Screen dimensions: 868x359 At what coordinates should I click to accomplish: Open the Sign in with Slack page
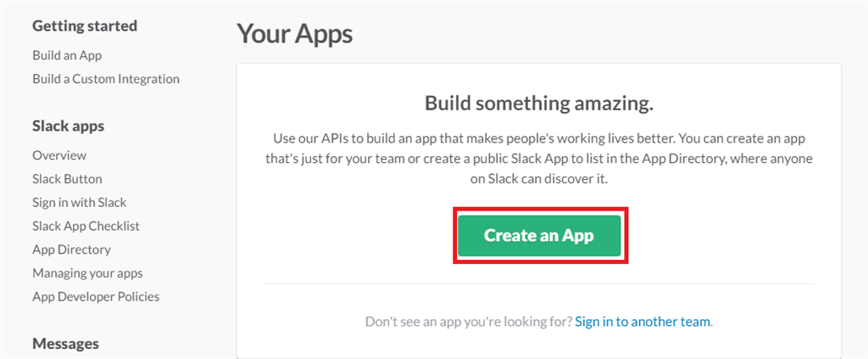(80, 202)
